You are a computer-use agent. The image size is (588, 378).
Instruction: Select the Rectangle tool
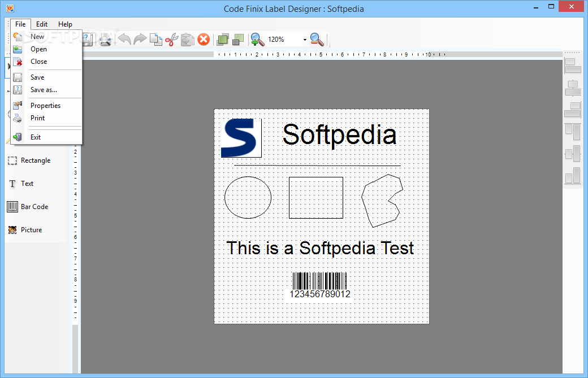(x=36, y=160)
